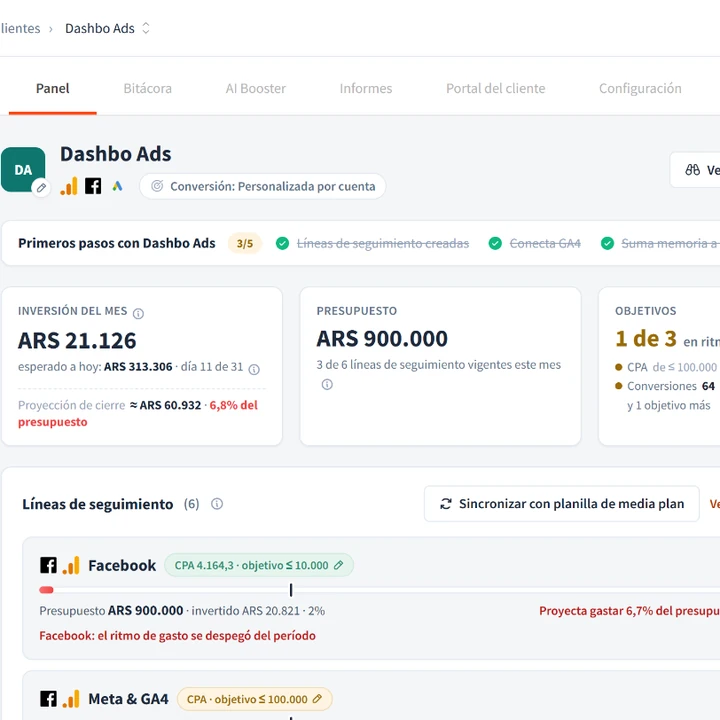This screenshot has width=720, height=720.
Task: Click the Google Ads icon under Dashbo Ads title
Action: [x=118, y=186]
